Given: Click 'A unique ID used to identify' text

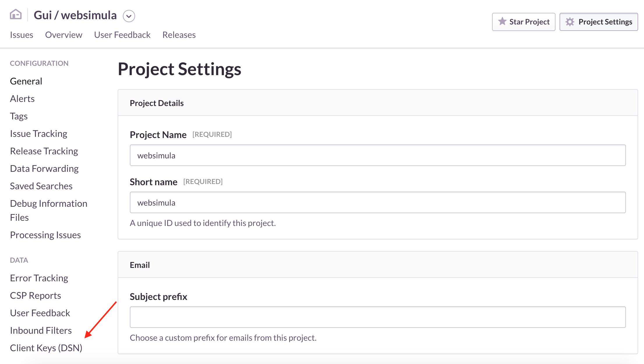Looking at the screenshot, I should (x=203, y=223).
